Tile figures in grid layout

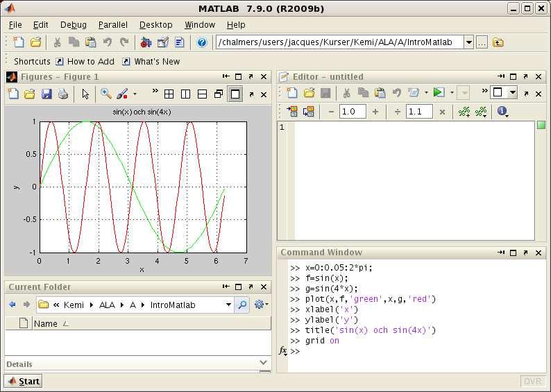tap(169, 94)
